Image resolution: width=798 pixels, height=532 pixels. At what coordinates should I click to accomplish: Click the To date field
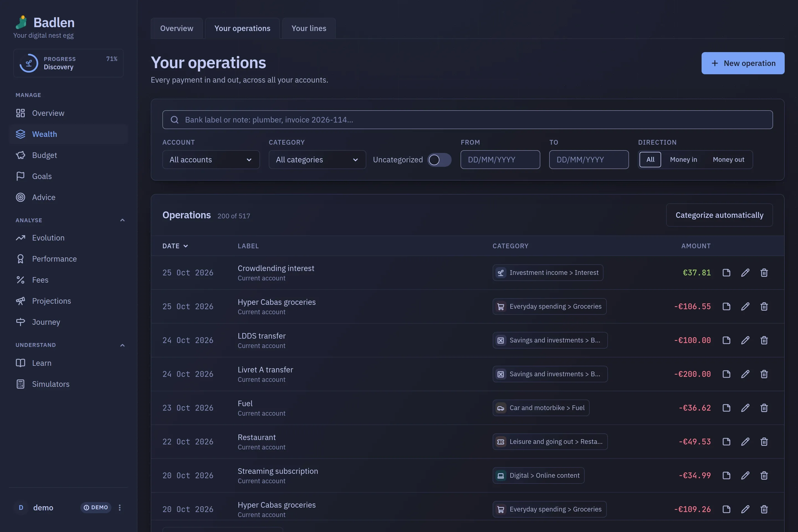pyautogui.click(x=589, y=160)
